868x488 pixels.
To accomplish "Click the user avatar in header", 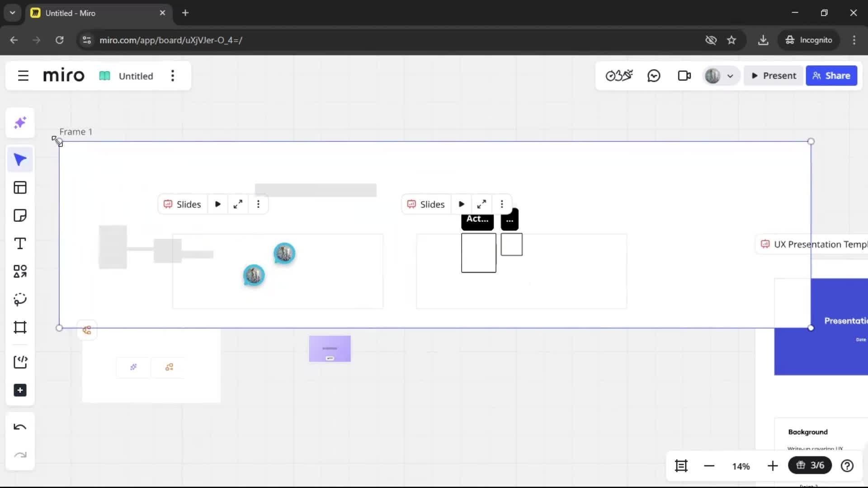I will (x=712, y=75).
